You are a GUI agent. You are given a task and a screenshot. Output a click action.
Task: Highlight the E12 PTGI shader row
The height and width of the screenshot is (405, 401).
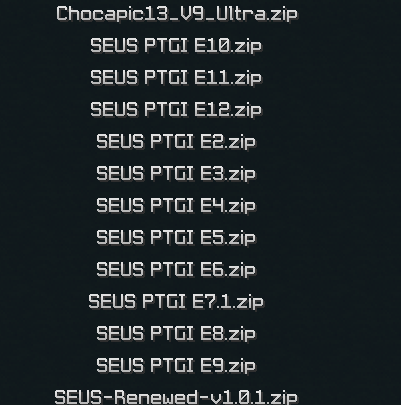coord(176,110)
